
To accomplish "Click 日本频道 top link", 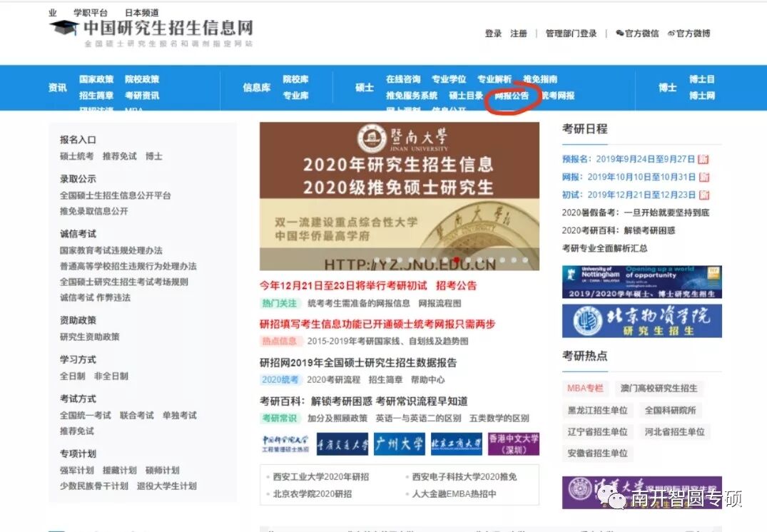I will [141, 13].
